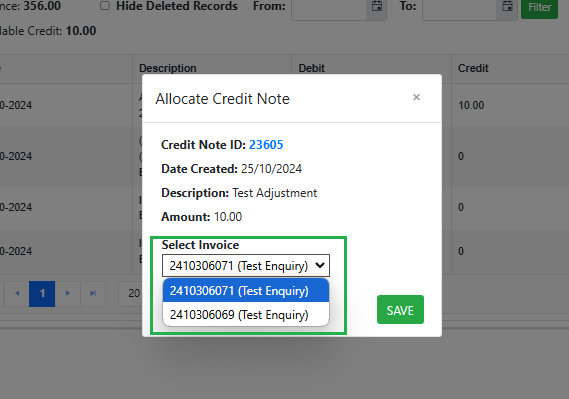
Task: Select page 1 in the pager
Action: coord(42,293)
